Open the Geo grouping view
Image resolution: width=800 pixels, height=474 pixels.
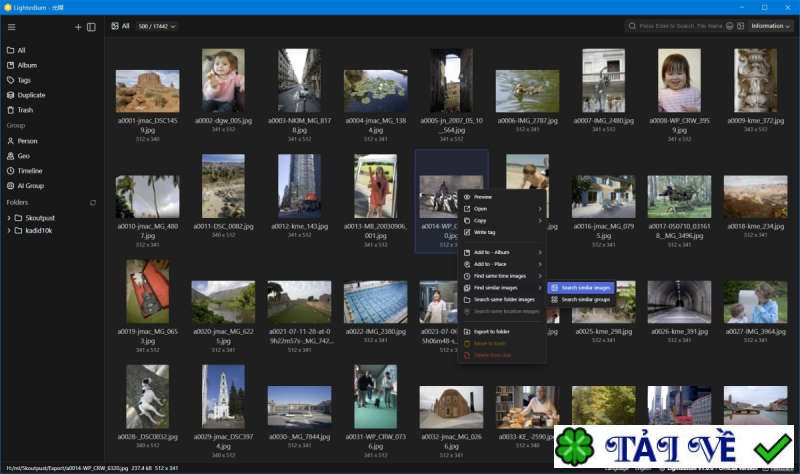23,156
